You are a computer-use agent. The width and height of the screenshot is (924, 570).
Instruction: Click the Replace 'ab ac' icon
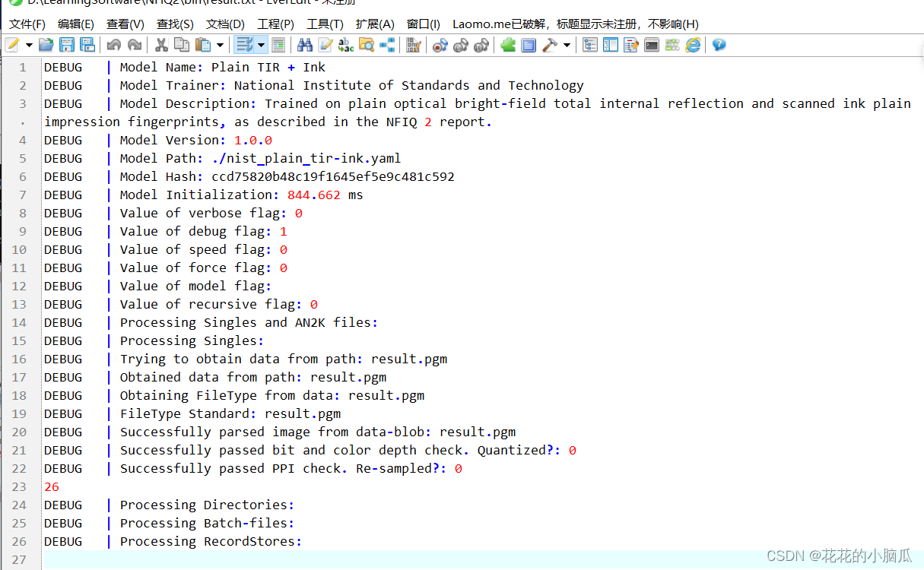pos(346,45)
